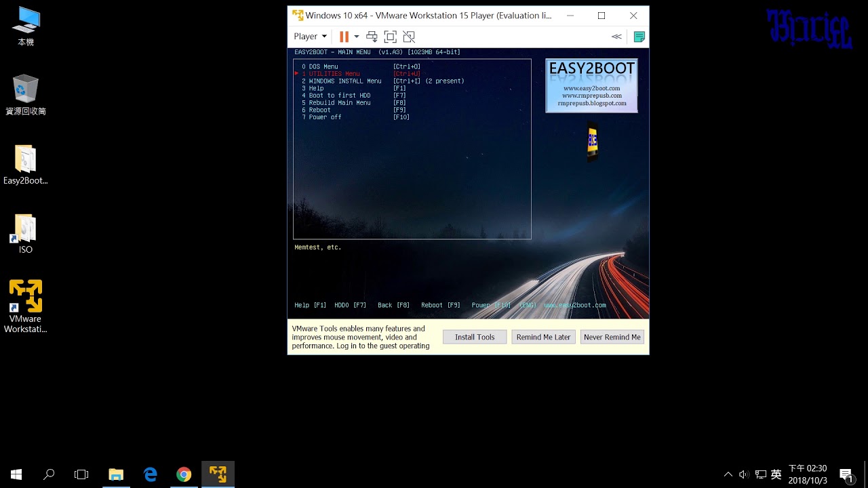The height and width of the screenshot is (488, 868).
Task: Show hidden tray icons chevron
Action: click(x=728, y=474)
